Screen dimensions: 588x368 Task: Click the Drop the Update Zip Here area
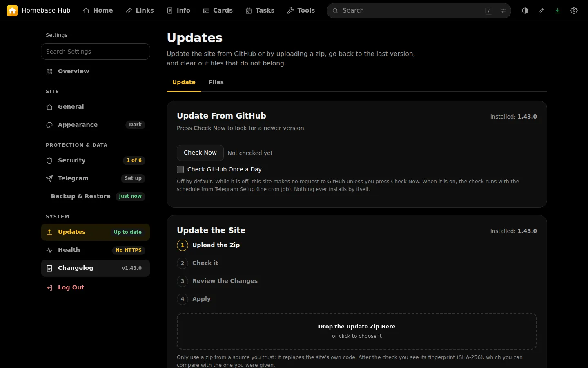click(357, 331)
